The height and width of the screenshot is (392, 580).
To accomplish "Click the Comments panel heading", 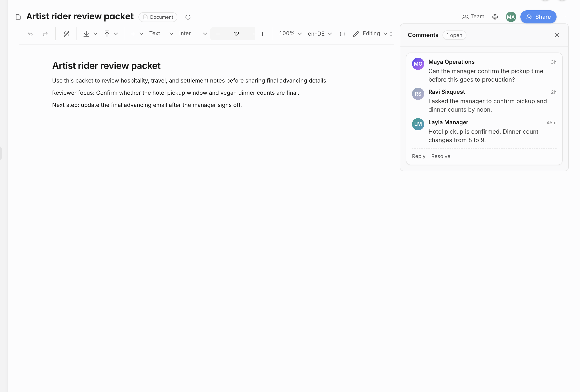I will (423, 35).
